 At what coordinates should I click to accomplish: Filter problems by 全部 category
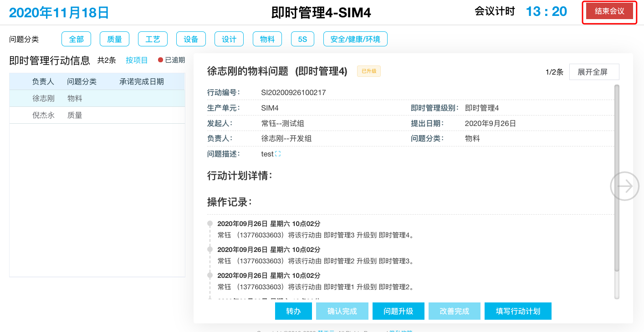[76, 39]
